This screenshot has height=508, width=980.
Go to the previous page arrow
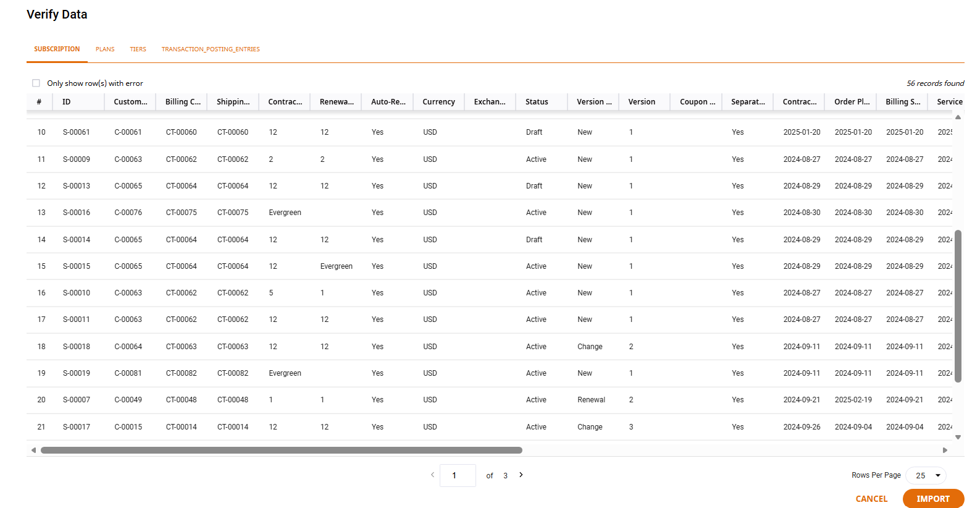click(432, 475)
